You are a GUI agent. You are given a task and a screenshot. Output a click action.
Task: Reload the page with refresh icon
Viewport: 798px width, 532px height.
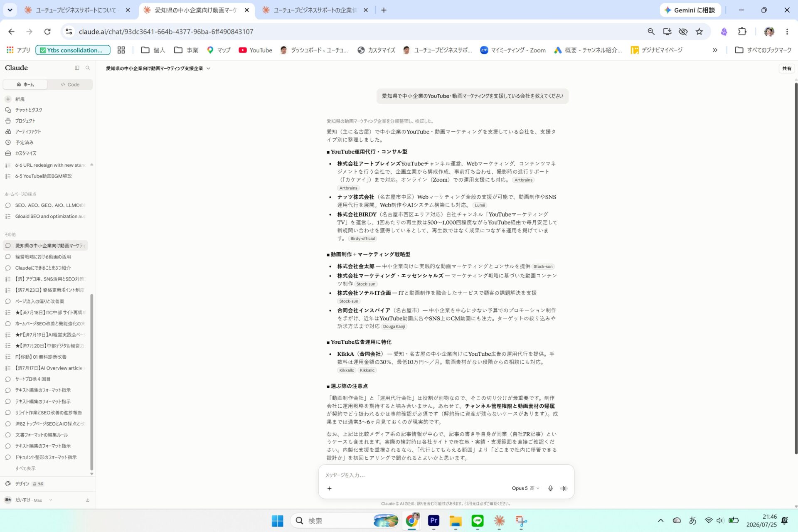point(47,32)
